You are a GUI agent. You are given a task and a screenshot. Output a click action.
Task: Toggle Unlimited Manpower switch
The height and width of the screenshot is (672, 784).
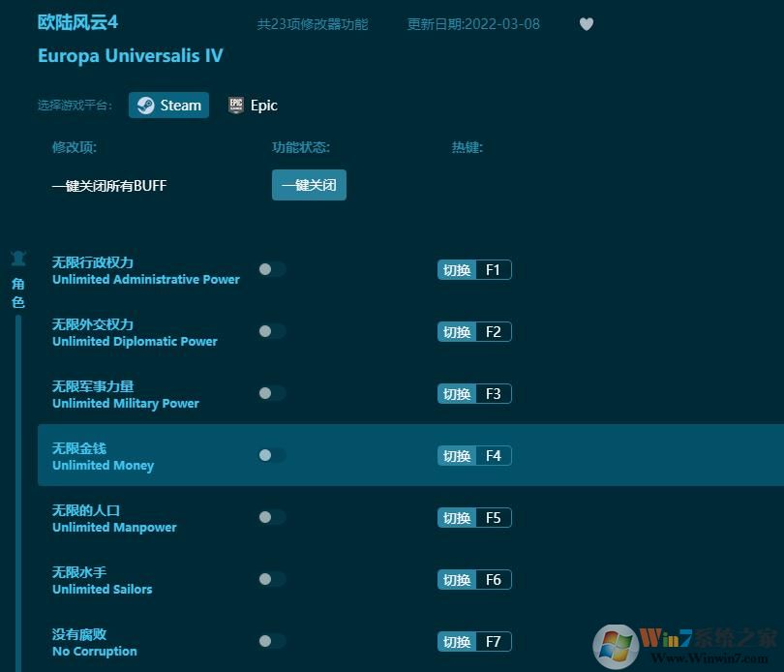tap(272, 517)
